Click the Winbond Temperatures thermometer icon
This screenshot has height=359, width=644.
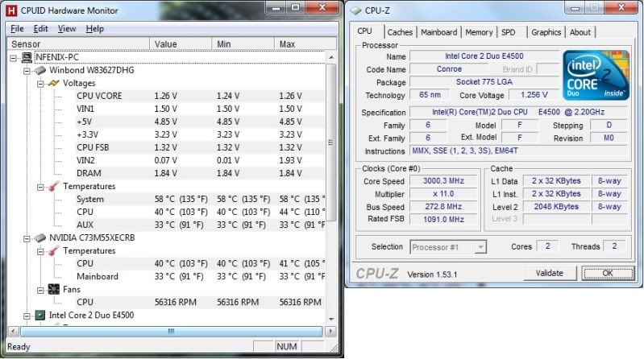(53, 187)
